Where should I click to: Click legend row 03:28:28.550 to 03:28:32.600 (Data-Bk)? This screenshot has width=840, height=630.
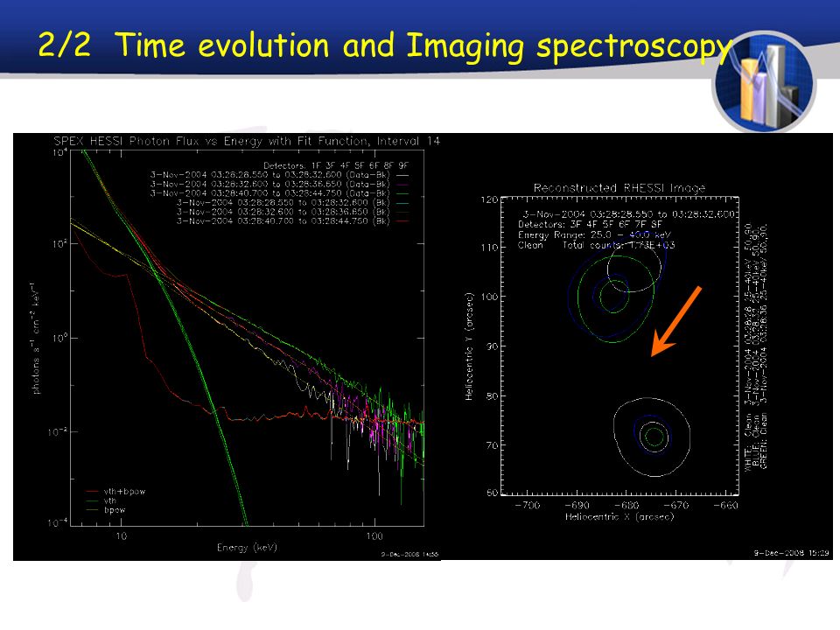pyautogui.click(x=279, y=175)
